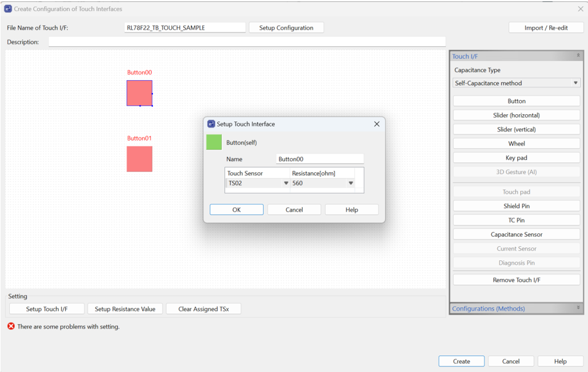Click the Configurations (Methods) title text
The width and height of the screenshot is (588, 372).
coord(488,308)
